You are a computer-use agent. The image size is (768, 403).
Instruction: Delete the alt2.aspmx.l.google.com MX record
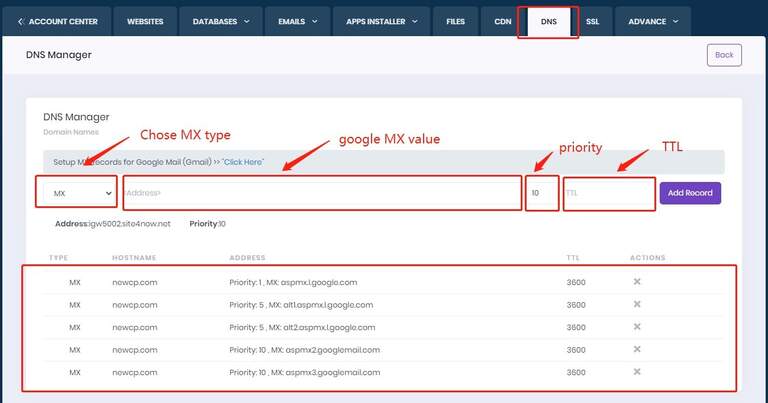click(x=637, y=327)
